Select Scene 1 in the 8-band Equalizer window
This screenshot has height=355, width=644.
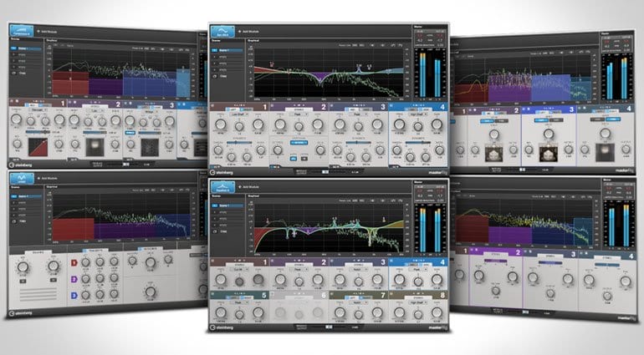(x=227, y=205)
